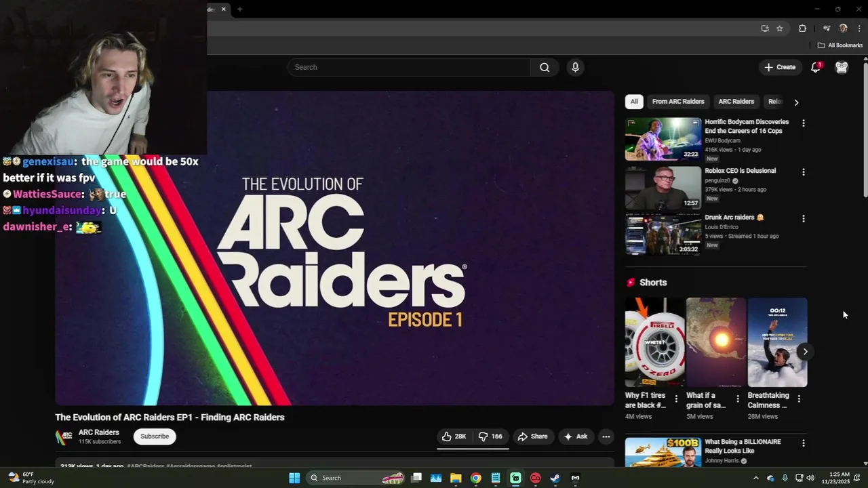The image size is (868, 488).
Task: Show next Shorts with the arrow
Action: [805, 351]
